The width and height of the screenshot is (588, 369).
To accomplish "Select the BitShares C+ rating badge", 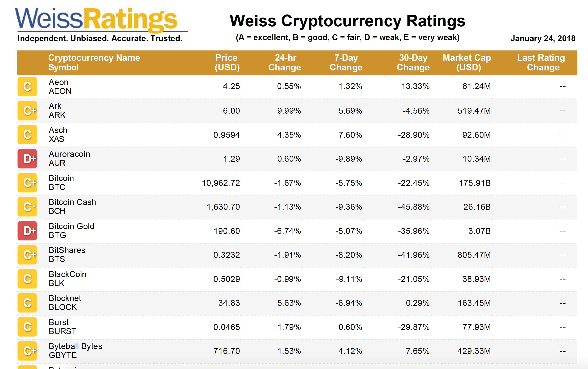I will pyautogui.click(x=27, y=255).
